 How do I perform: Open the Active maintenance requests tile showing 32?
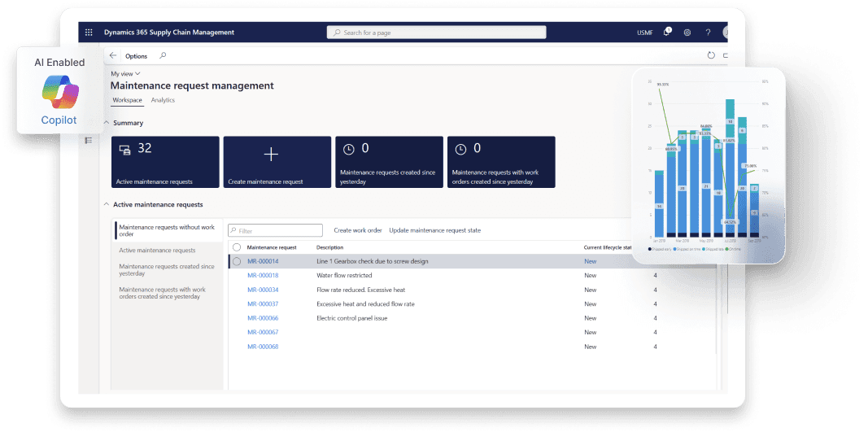(165, 162)
